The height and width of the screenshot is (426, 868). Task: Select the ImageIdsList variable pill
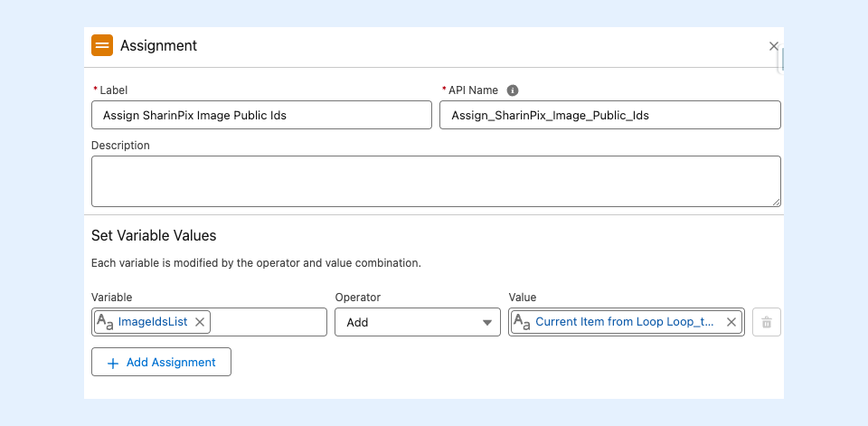pyautogui.click(x=154, y=322)
